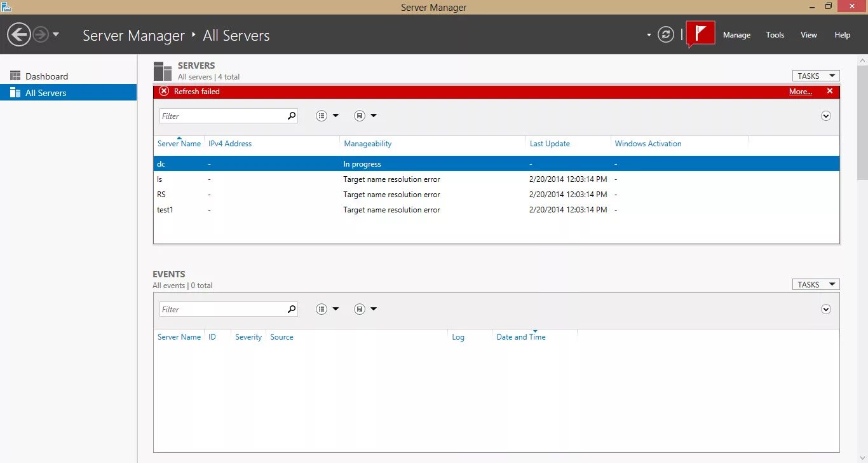Click the Servers filter text box
The width and height of the screenshot is (868, 463).
point(222,116)
